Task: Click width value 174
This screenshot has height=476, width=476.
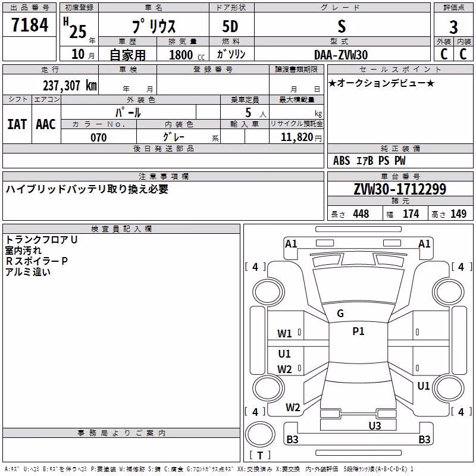Action: click(x=411, y=214)
